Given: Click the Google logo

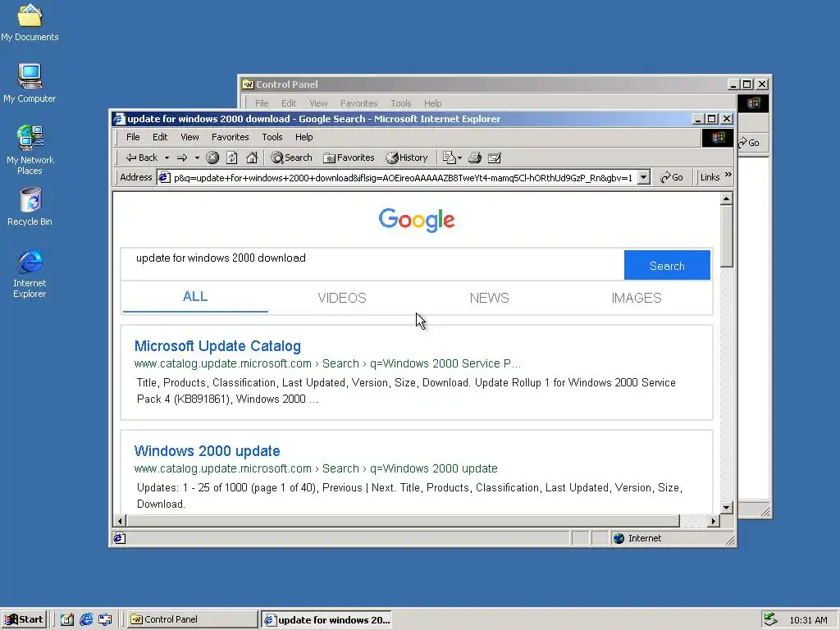Looking at the screenshot, I should (417, 220).
